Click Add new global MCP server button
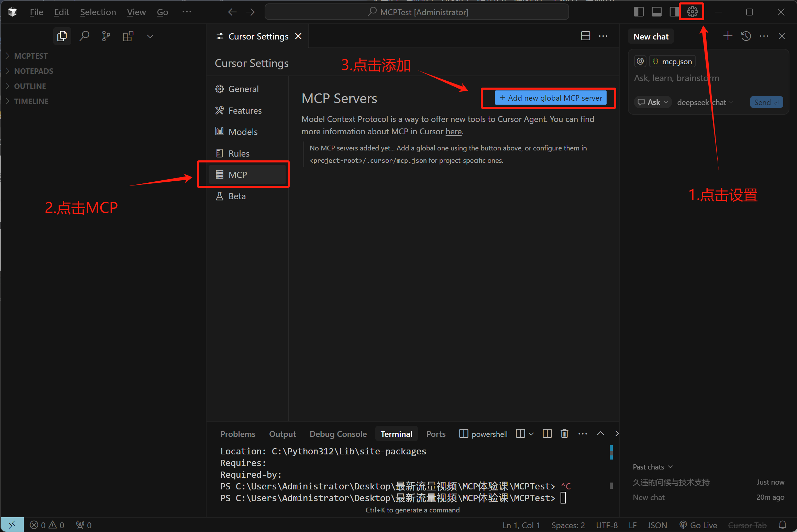 pos(551,98)
